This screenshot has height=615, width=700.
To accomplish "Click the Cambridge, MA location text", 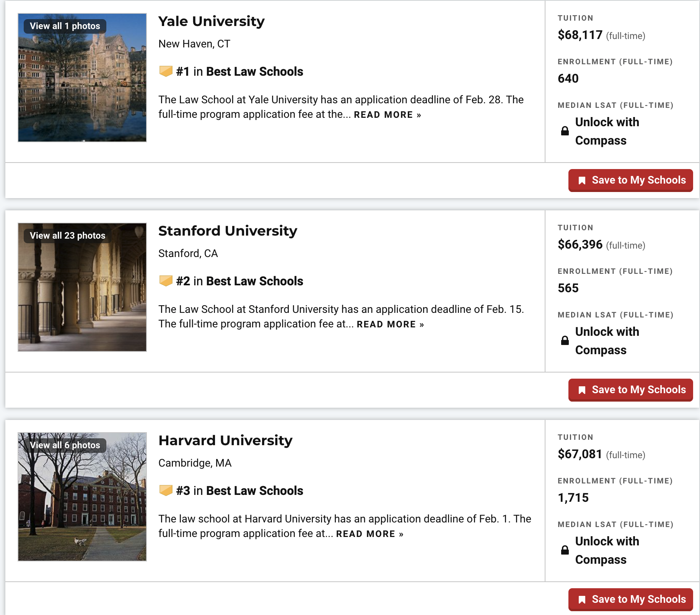I will pos(195,463).
